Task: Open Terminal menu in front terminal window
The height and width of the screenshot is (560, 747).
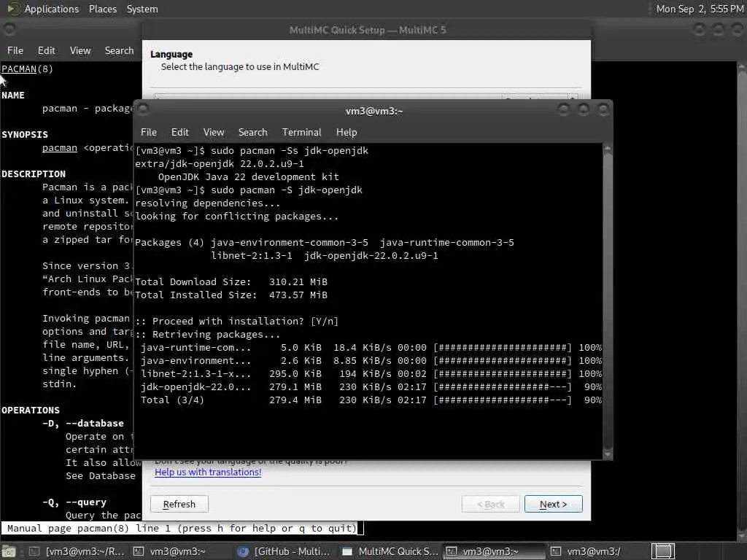Action: pyautogui.click(x=301, y=133)
